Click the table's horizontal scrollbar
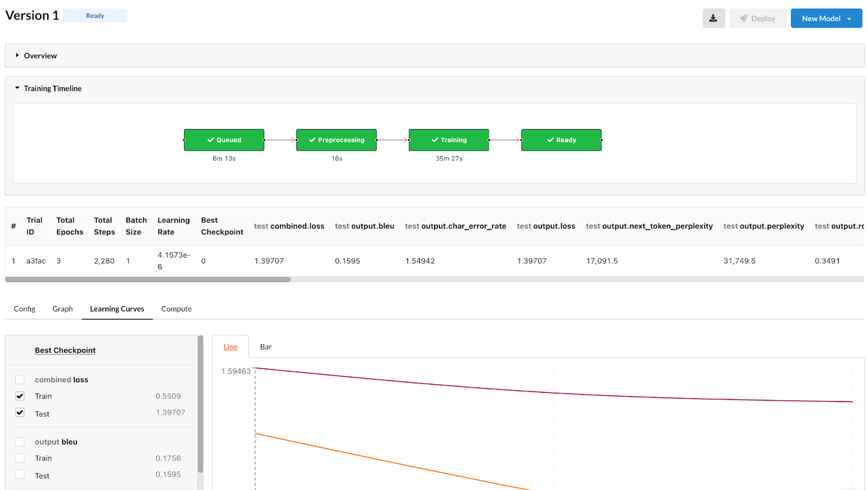868x490 pixels. click(147, 279)
